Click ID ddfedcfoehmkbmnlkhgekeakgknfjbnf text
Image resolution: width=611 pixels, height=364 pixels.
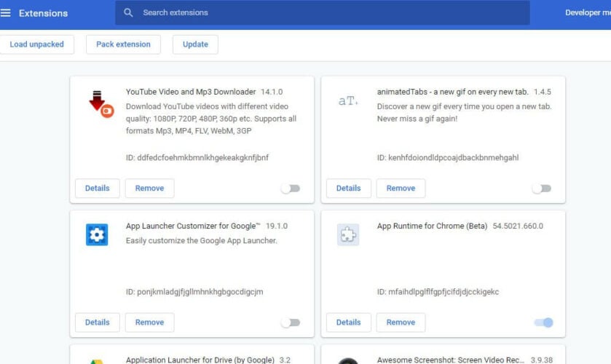197,158
